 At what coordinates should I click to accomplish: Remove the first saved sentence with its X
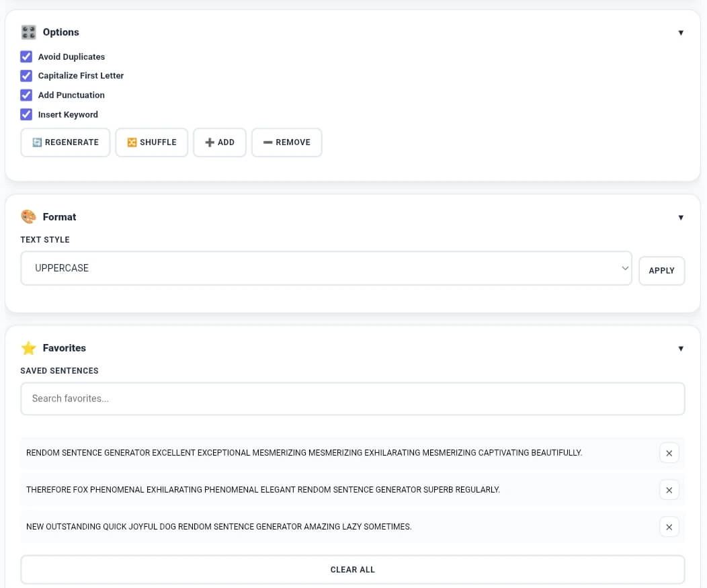coord(669,453)
